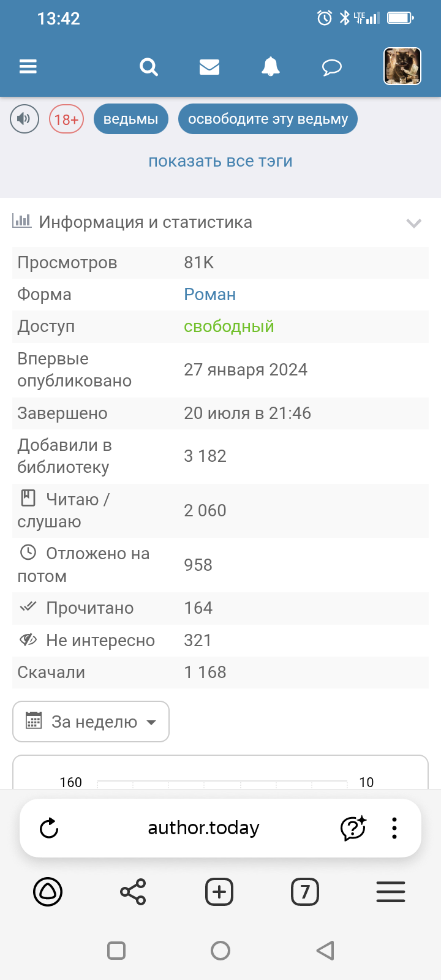Reload the page in the browser
Viewport: 441px width, 980px height.
tap(49, 829)
